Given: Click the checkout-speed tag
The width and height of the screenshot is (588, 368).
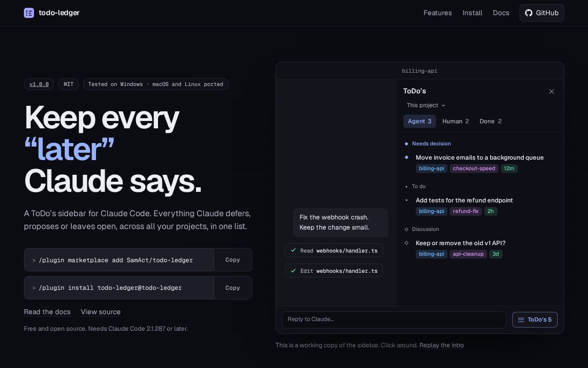Looking at the screenshot, I should [x=474, y=168].
